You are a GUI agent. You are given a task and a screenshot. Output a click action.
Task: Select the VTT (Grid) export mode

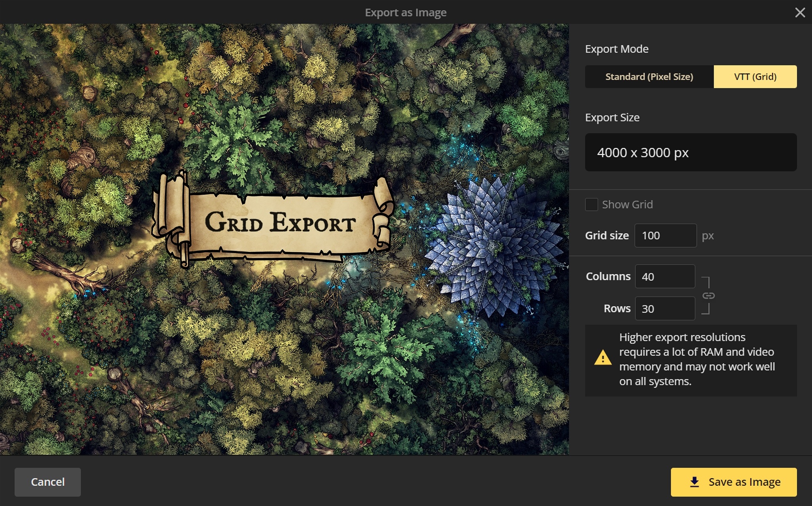[755, 77]
